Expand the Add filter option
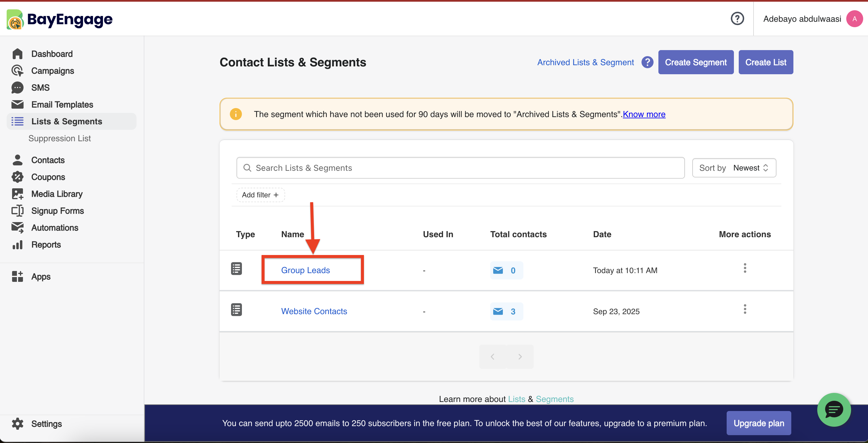Image resolution: width=868 pixels, height=443 pixels. pos(260,195)
